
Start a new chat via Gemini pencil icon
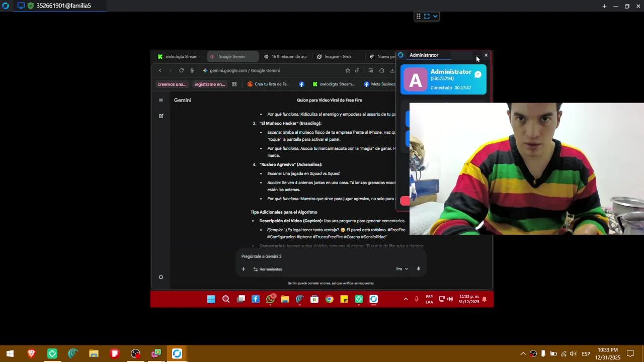pos(161,116)
